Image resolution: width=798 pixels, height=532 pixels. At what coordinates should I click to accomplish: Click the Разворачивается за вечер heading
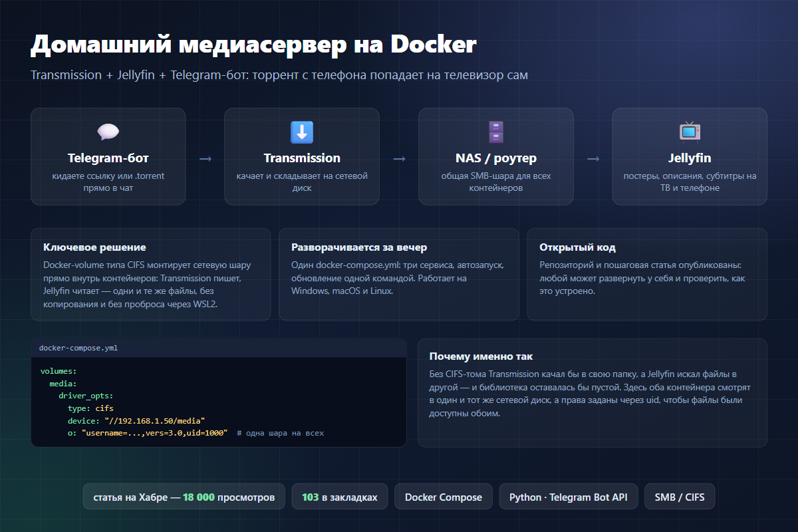tap(359, 247)
